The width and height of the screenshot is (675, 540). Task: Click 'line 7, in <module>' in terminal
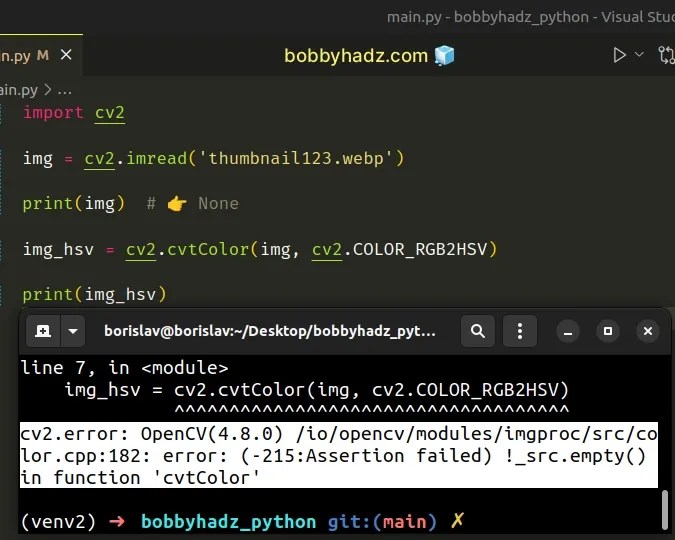[x=124, y=368]
